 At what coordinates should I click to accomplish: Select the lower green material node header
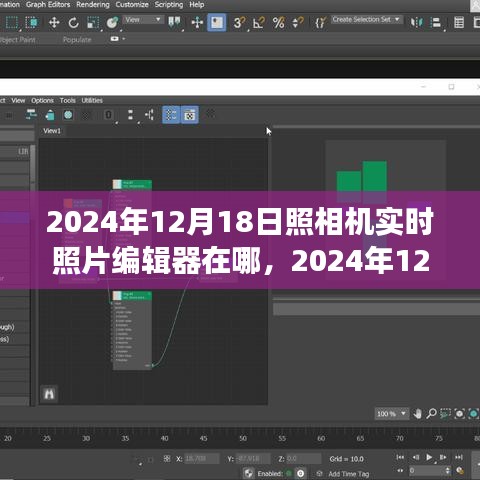tap(132, 295)
